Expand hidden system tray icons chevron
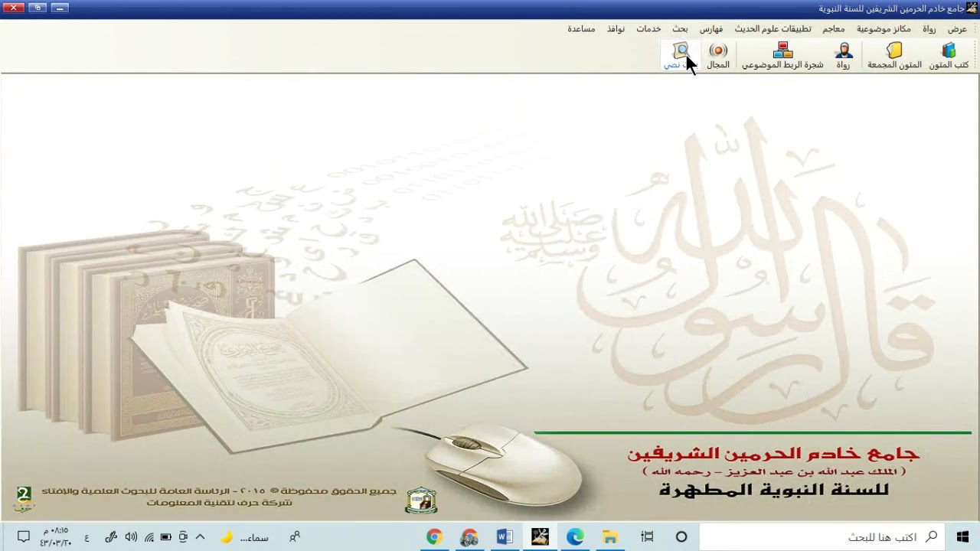Screen dimensions: 980x551 click(x=201, y=537)
